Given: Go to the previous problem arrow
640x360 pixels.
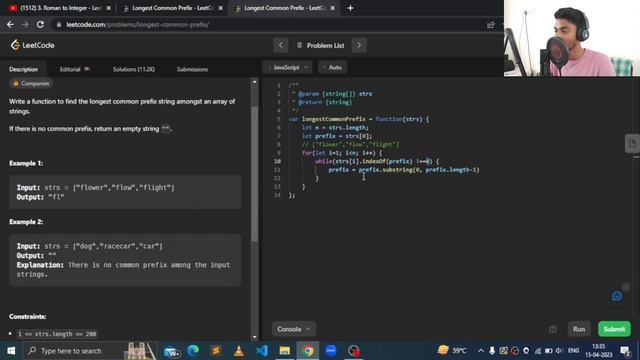Looking at the screenshot, I should pos(280,45).
